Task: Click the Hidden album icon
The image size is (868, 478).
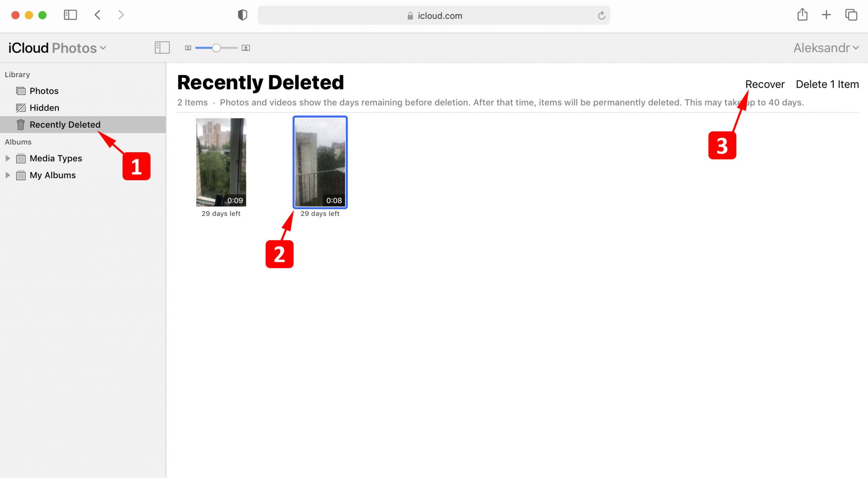Action: tap(20, 107)
